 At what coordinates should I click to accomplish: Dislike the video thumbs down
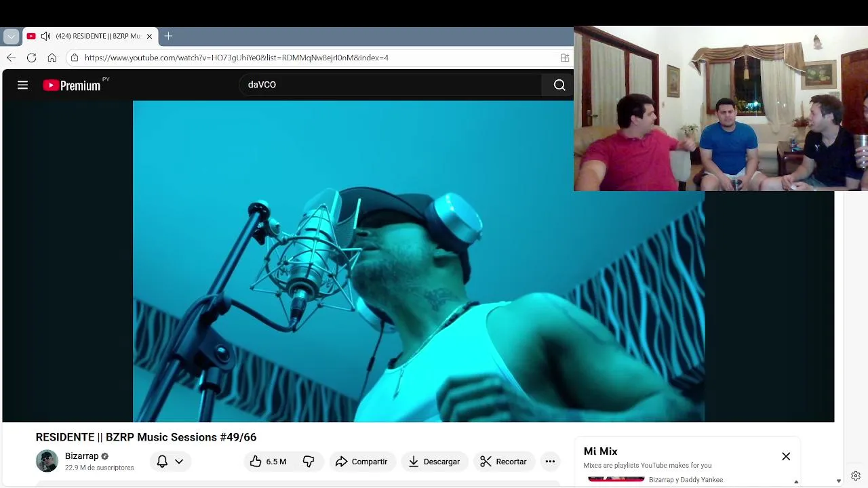[x=309, y=462]
